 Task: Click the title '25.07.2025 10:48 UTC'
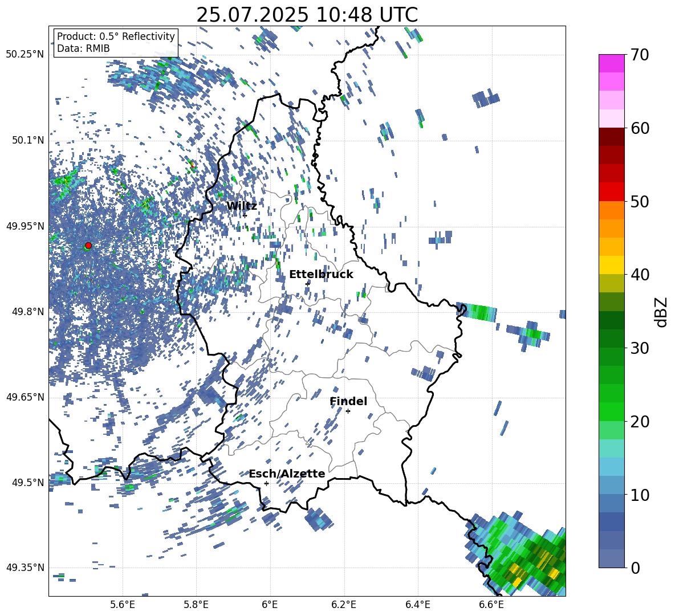307,15
